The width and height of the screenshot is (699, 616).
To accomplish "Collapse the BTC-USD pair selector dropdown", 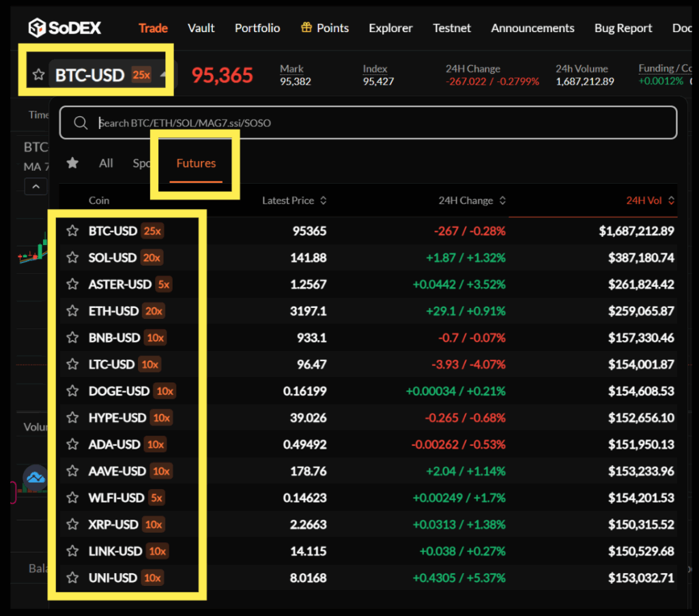I will tap(163, 74).
